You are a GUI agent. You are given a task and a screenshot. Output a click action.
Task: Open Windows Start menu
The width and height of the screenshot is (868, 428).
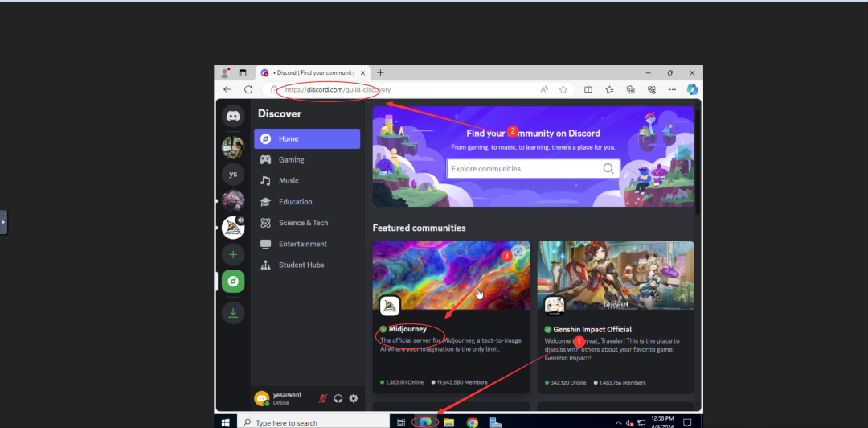click(225, 422)
